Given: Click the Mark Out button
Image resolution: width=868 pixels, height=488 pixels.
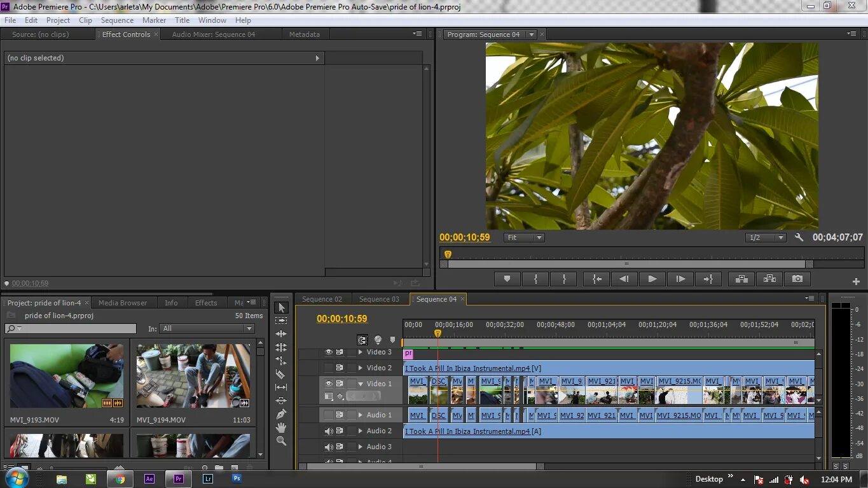Looking at the screenshot, I should [564, 279].
